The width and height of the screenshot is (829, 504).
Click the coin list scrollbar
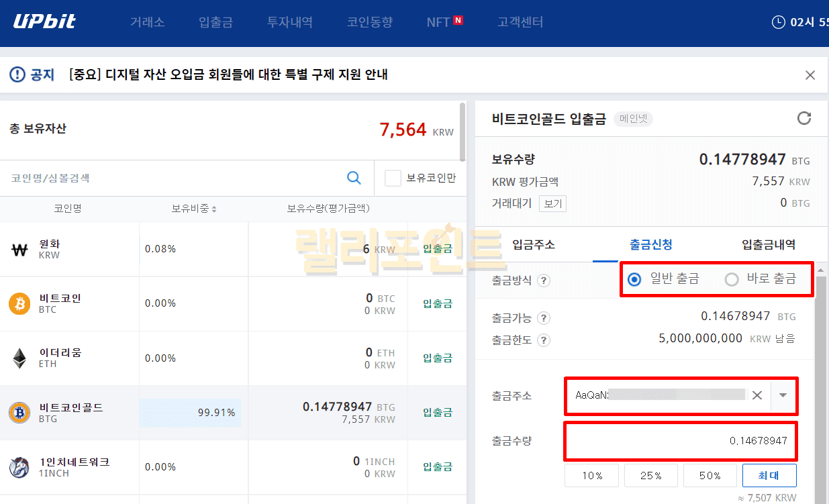coord(462,132)
